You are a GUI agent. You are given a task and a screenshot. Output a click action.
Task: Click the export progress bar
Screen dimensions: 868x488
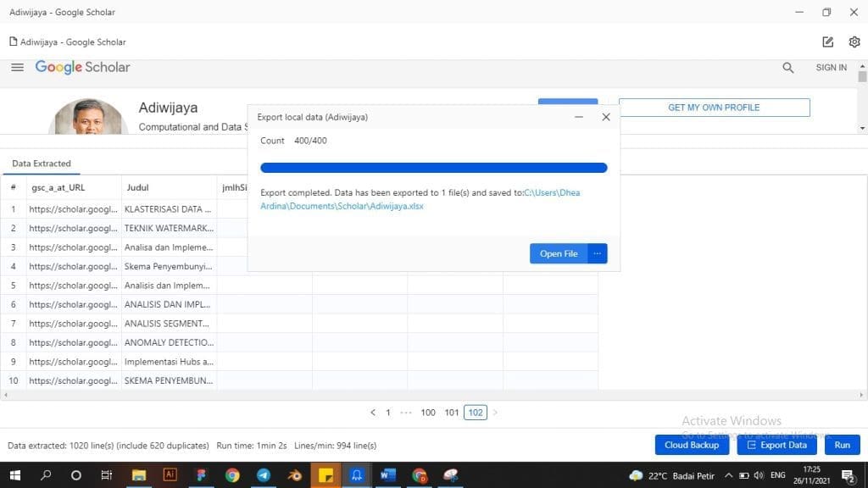[433, 168]
